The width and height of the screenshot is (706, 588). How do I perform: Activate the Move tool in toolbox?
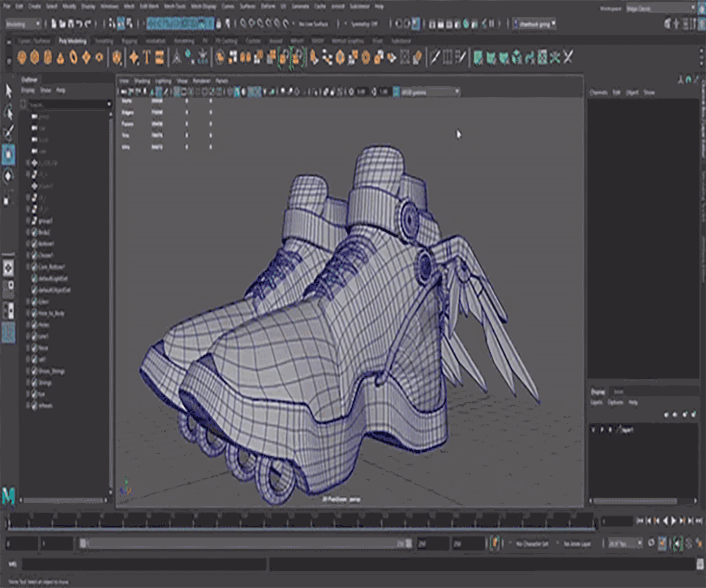coord(8,154)
